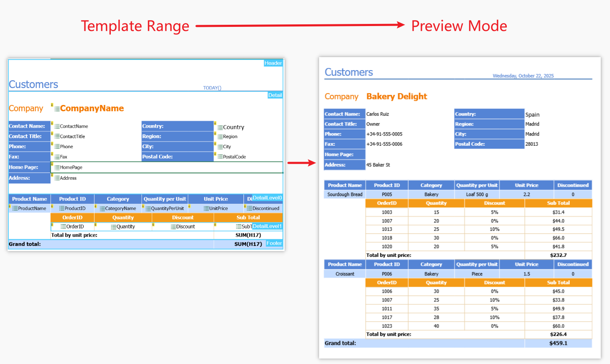Viewport: 610px width, 364px height.
Task: Click the yellow arrow marker on HomePage cell
Action: click(52, 164)
